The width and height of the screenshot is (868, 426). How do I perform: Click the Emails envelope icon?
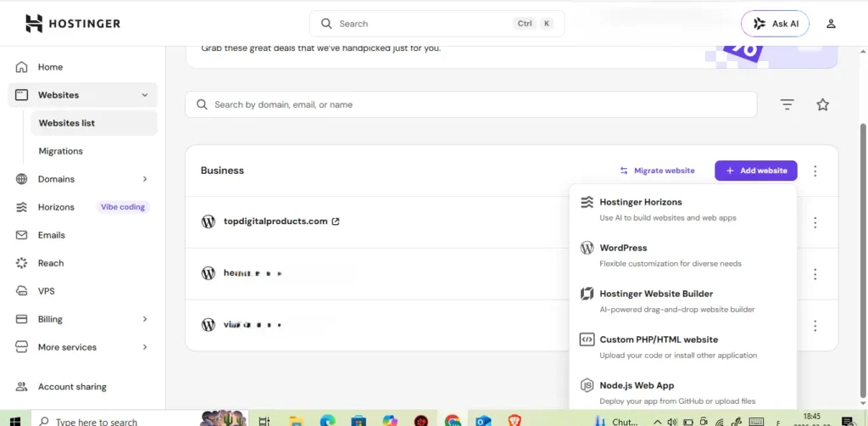point(21,235)
